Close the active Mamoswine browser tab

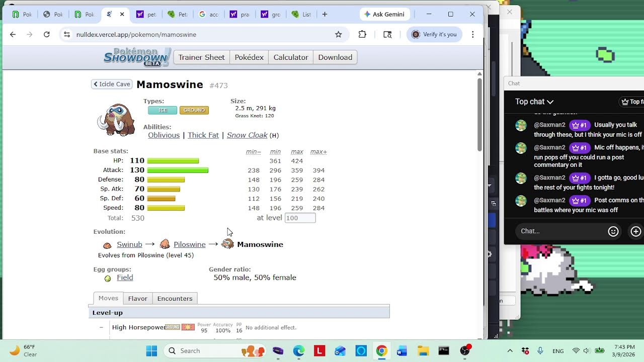click(122, 14)
